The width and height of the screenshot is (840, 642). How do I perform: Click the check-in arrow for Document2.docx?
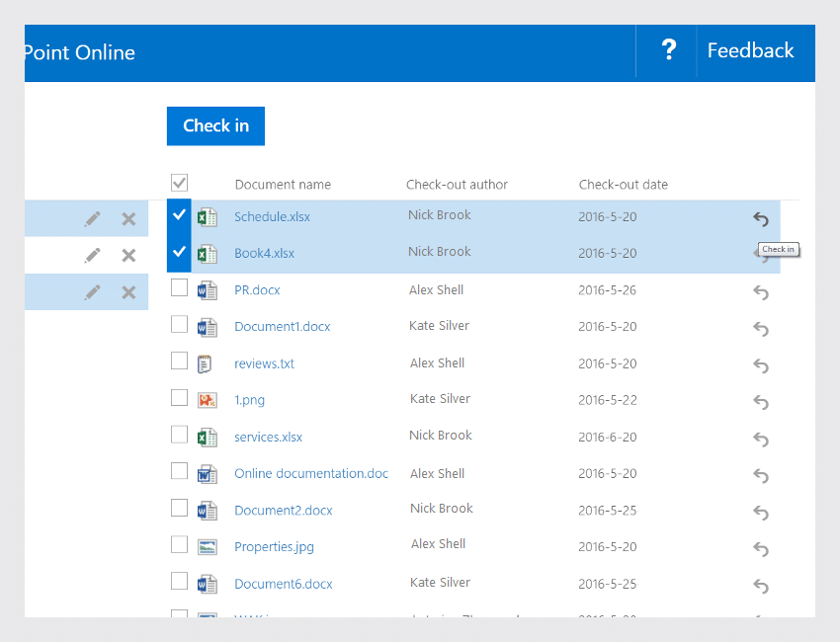tap(761, 513)
